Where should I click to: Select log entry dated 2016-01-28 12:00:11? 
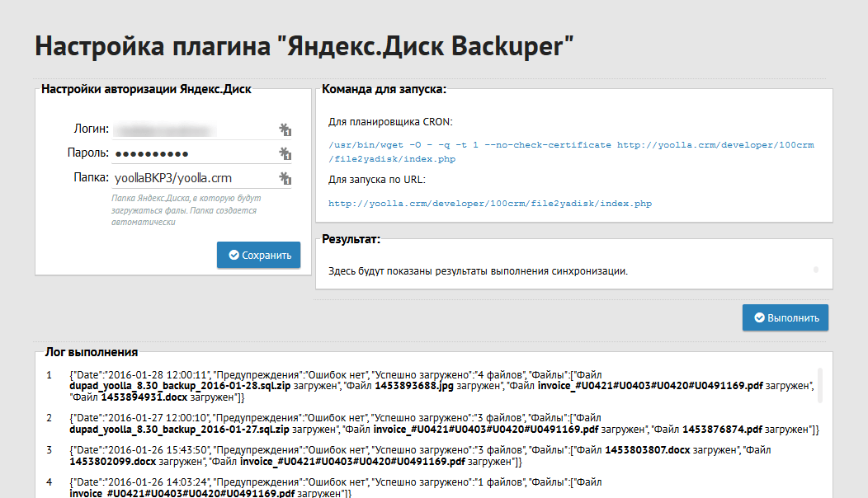click(441, 386)
